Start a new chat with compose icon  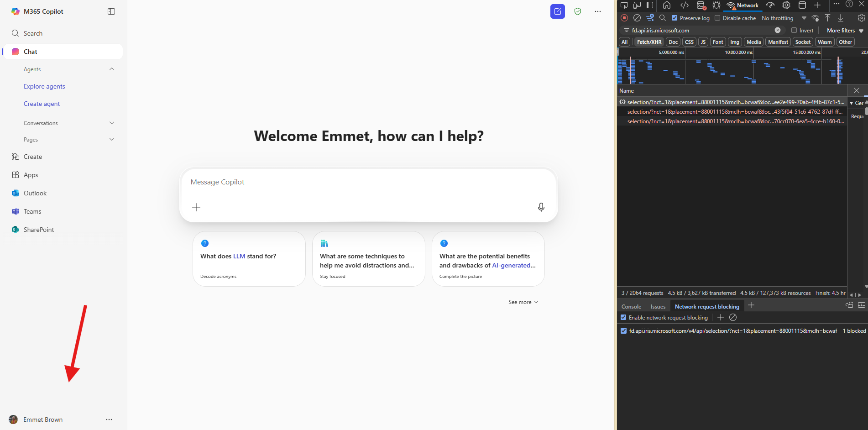coord(557,11)
